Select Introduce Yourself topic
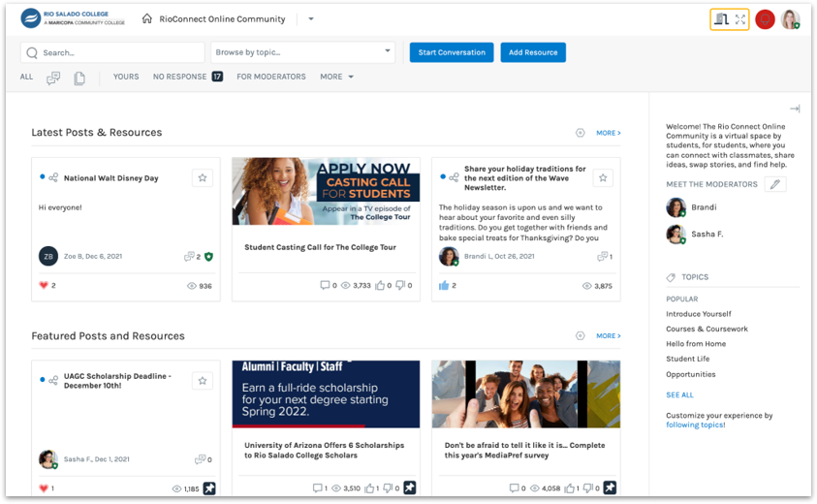Viewport: 817px width, 504px height. click(x=698, y=314)
